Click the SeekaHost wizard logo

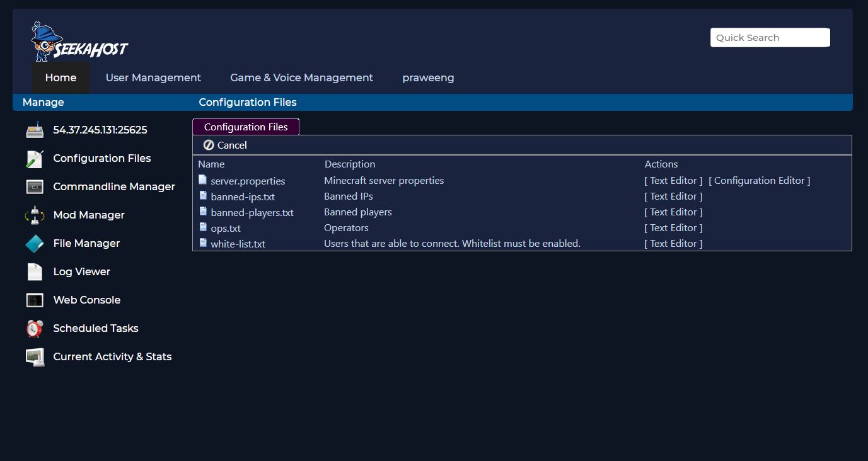79,42
